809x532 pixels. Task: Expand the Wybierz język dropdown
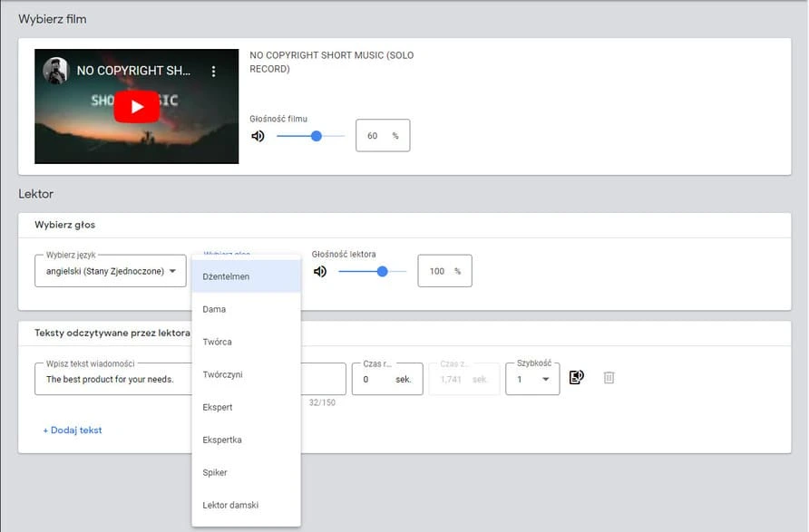click(x=111, y=271)
